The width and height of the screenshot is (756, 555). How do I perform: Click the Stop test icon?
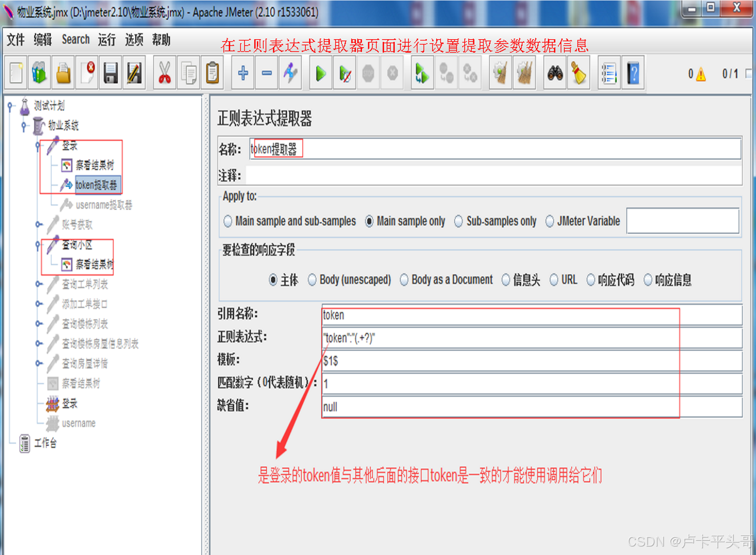coord(368,73)
